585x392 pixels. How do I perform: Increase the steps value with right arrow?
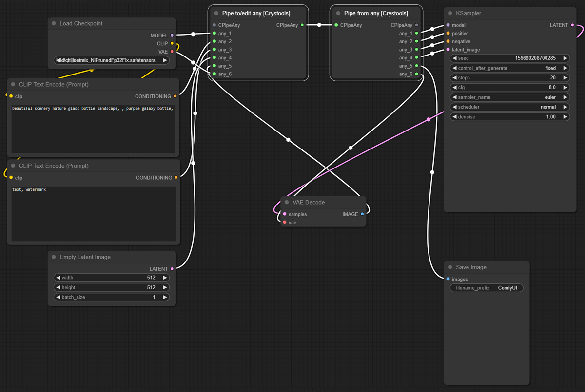[x=565, y=78]
